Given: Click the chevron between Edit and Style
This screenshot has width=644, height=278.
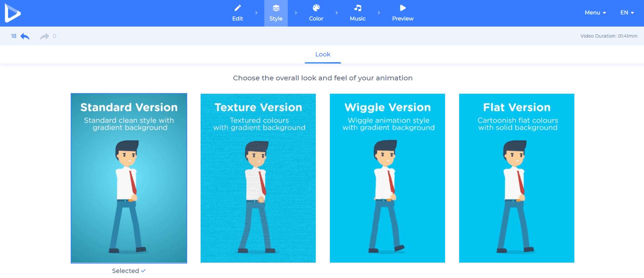Looking at the screenshot, I should coord(257,13).
